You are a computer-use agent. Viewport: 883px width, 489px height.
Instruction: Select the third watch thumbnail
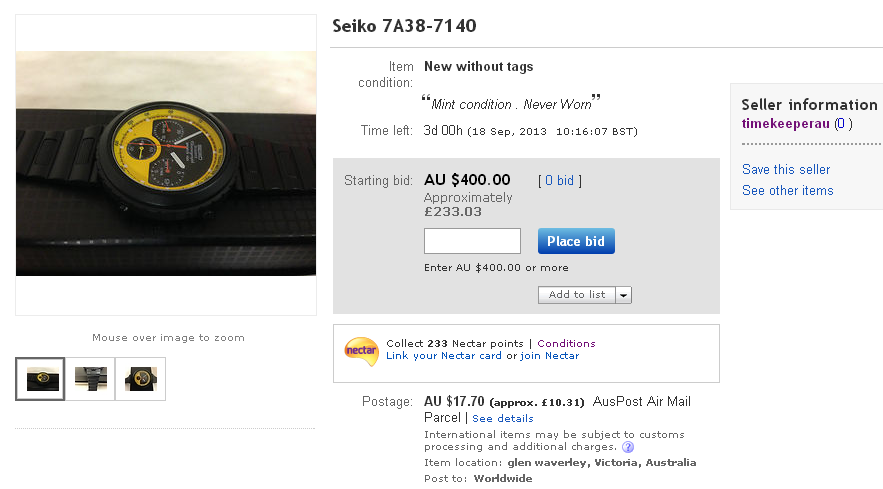tap(141, 379)
